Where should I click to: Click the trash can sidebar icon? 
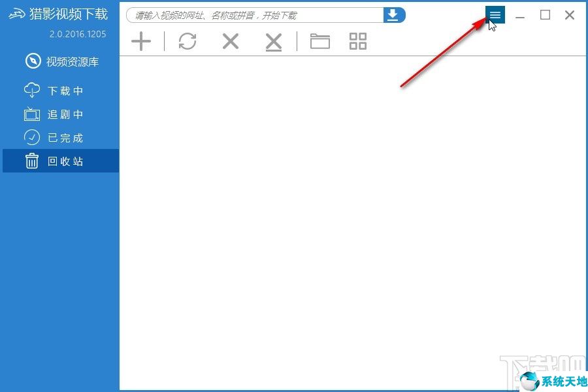click(x=32, y=161)
